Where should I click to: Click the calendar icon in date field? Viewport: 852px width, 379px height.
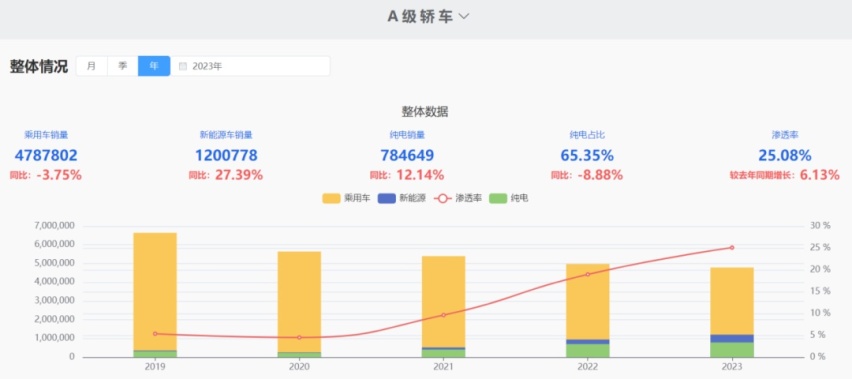click(183, 67)
